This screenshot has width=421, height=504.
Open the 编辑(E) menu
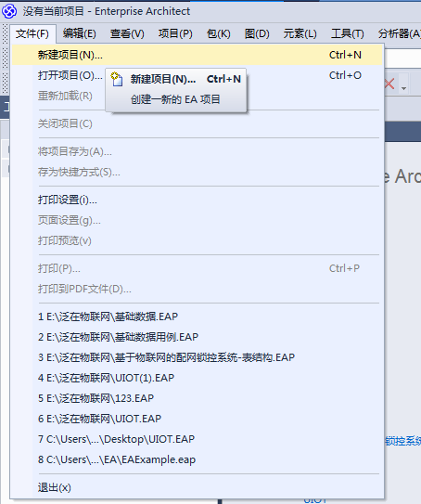click(80, 33)
